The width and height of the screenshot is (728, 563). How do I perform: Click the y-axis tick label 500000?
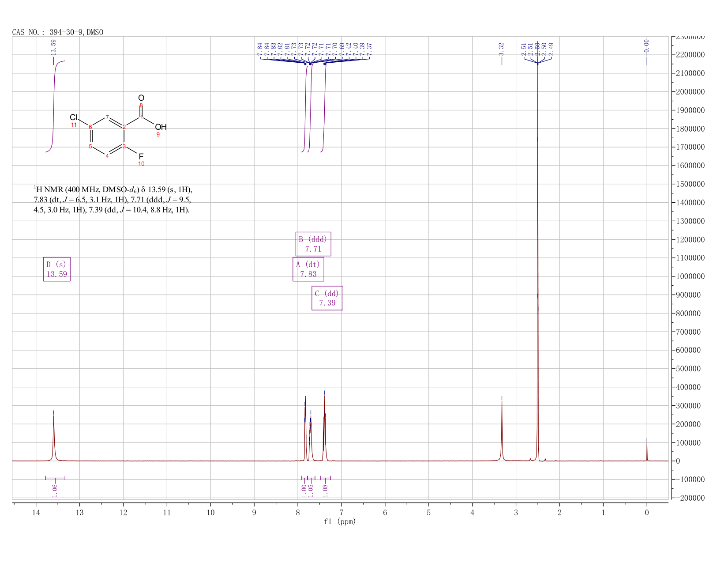687,369
